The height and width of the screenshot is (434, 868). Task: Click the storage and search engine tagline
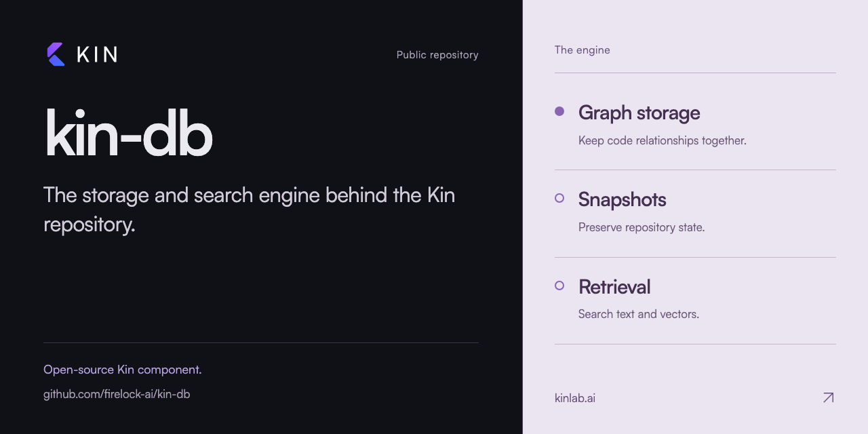[250, 210]
